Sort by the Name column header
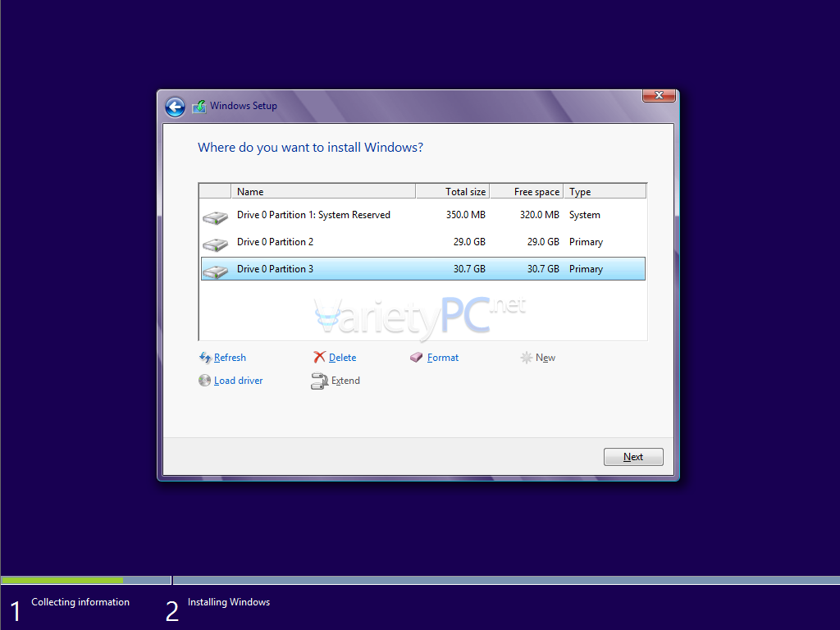Image resolution: width=840 pixels, height=630 pixels. (x=323, y=191)
